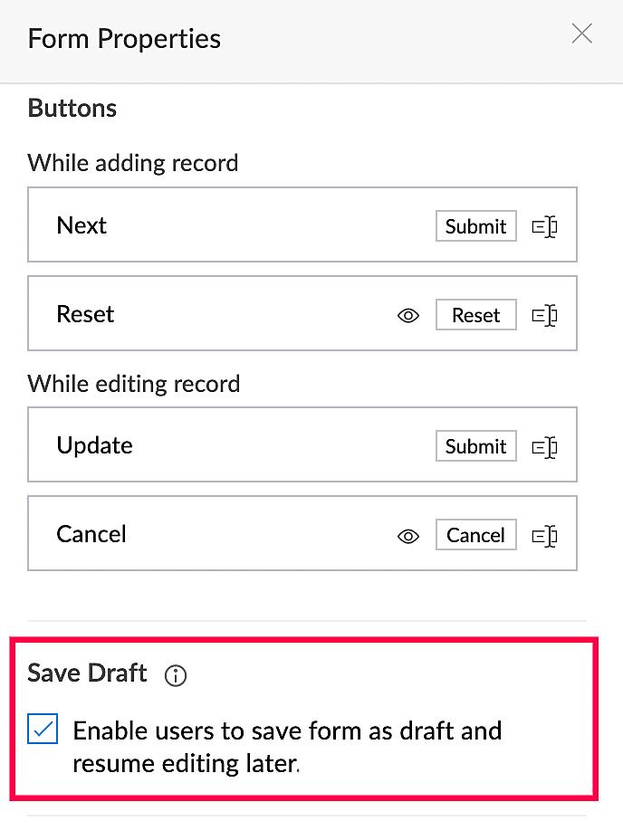Click Cancel type tag in Cancel row

475,535
